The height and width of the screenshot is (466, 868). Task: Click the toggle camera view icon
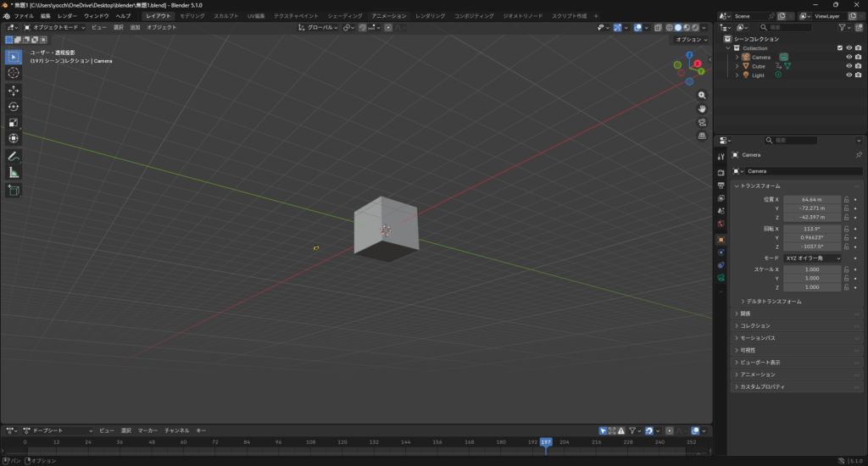[702, 122]
